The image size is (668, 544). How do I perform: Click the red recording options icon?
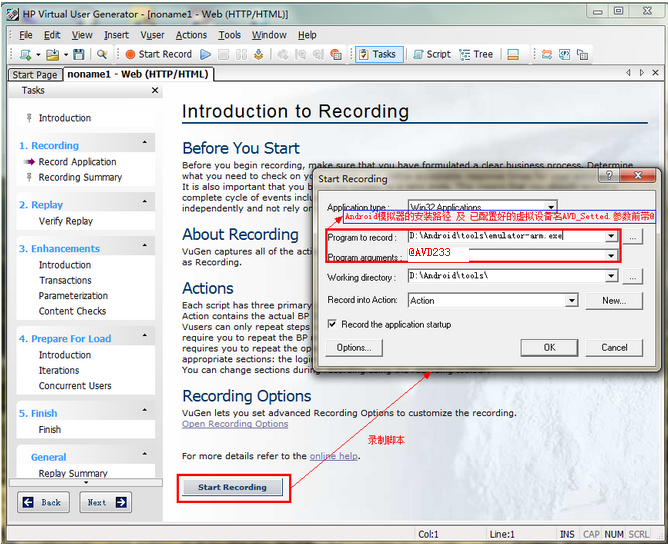pyautogui.click(x=336, y=55)
